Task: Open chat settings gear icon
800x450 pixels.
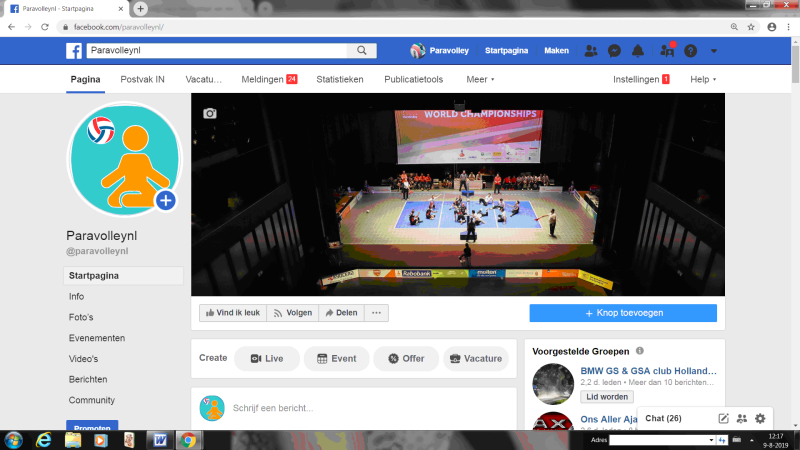Action: coord(760,418)
